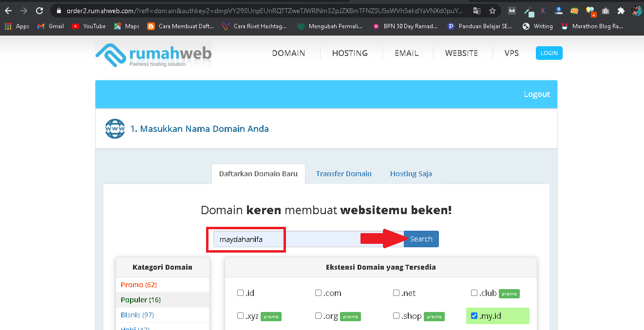Check the .xyz extension checkbox
The width and height of the screenshot is (644, 330).
pyautogui.click(x=240, y=316)
